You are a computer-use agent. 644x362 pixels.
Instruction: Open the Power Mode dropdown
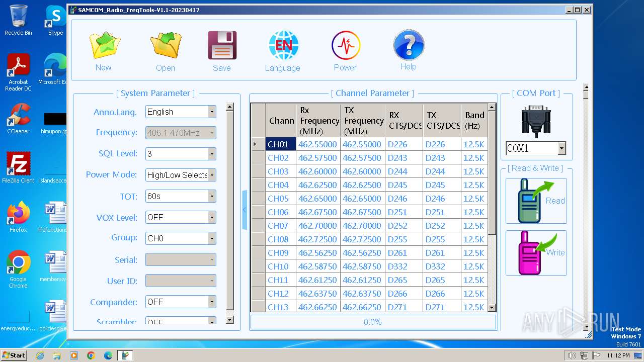(181, 175)
